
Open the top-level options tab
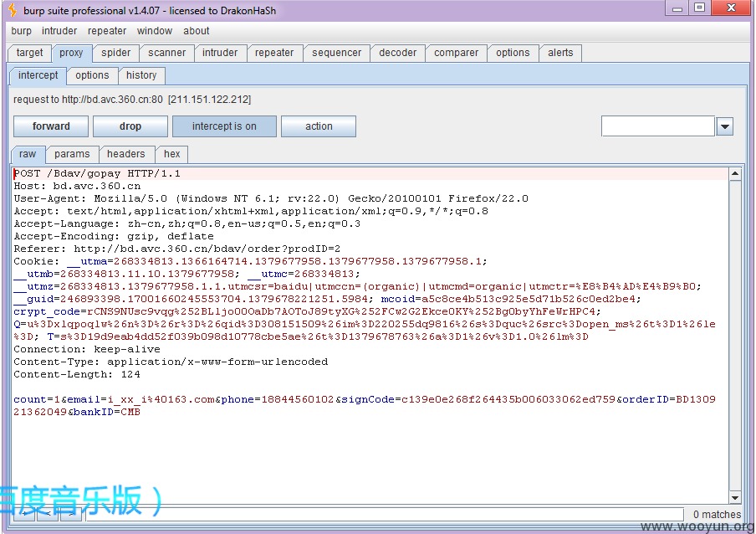click(513, 53)
